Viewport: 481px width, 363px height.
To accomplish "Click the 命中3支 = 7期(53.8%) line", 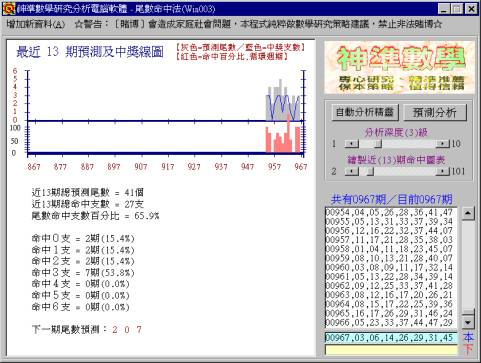I will pos(83,273).
